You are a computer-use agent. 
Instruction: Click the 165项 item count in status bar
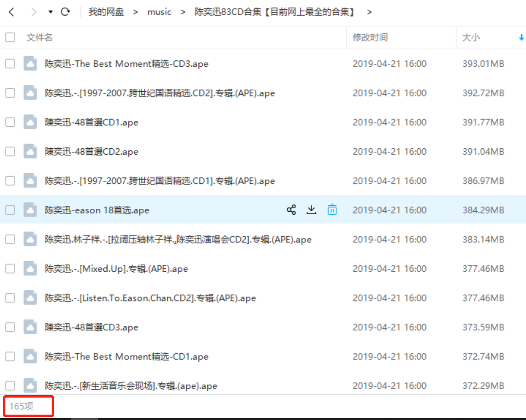click(x=21, y=406)
